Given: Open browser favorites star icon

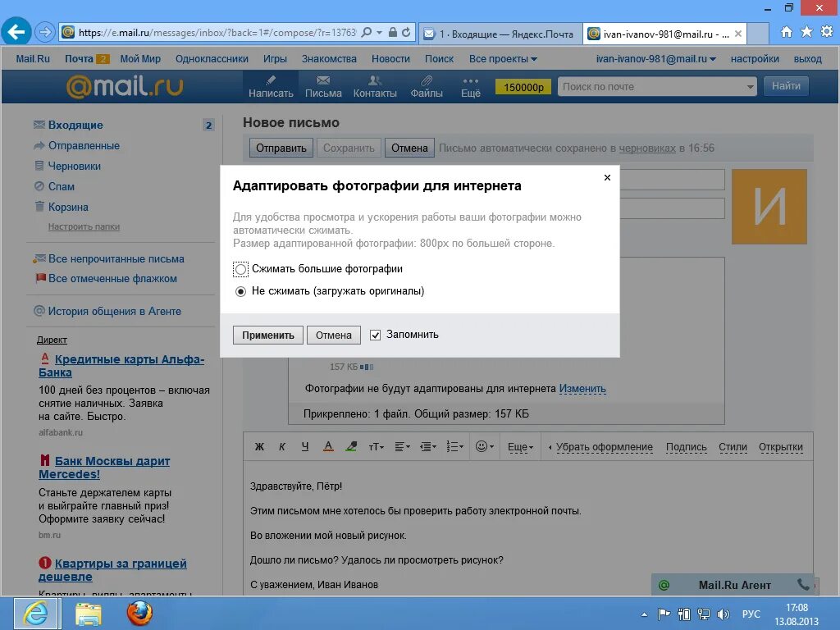Looking at the screenshot, I should 806,32.
